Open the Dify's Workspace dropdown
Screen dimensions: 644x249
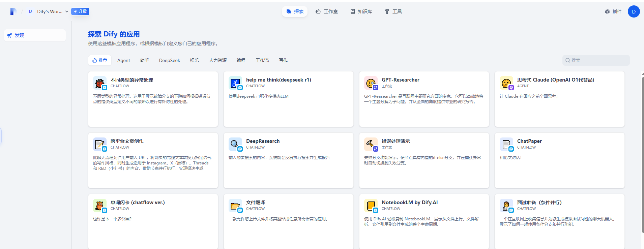tap(48, 11)
